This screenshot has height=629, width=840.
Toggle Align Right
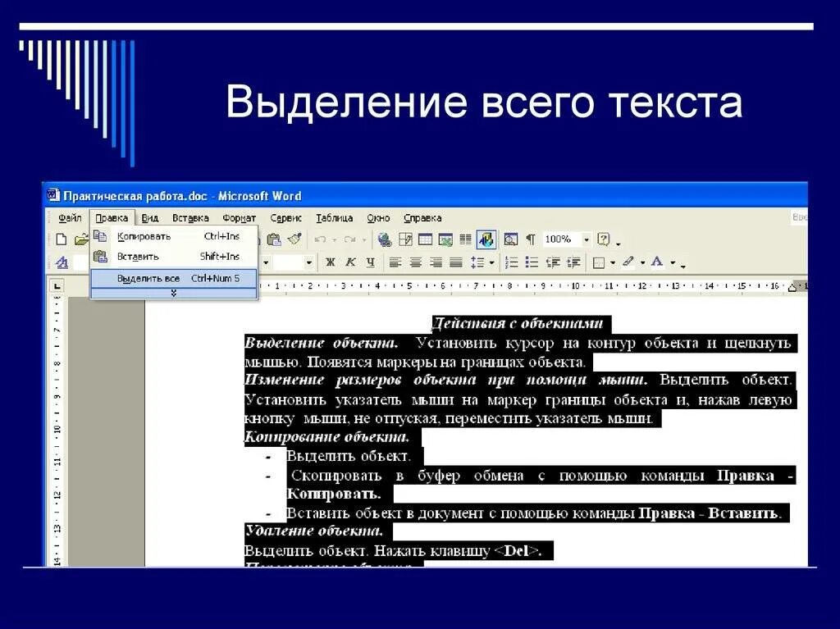436,262
